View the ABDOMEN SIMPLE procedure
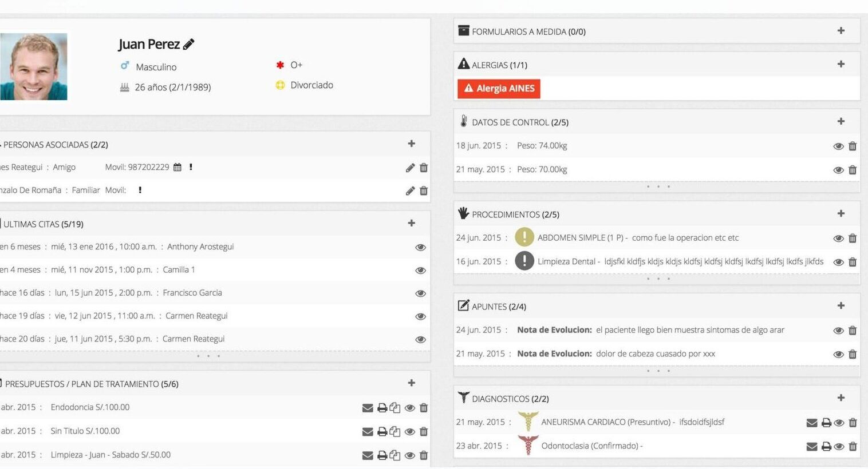 (838, 239)
